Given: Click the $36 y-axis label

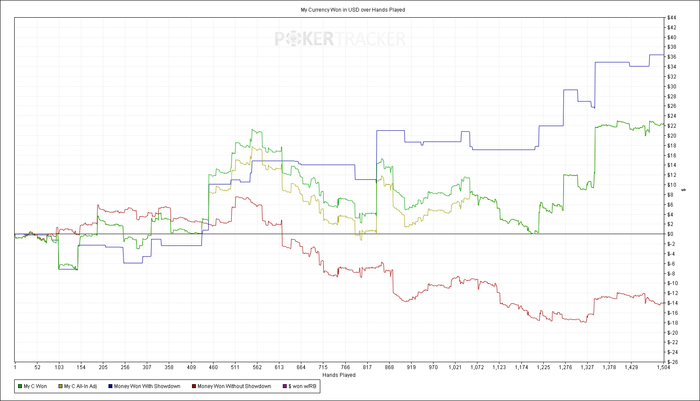Looking at the screenshot, I should (x=671, y=57).
